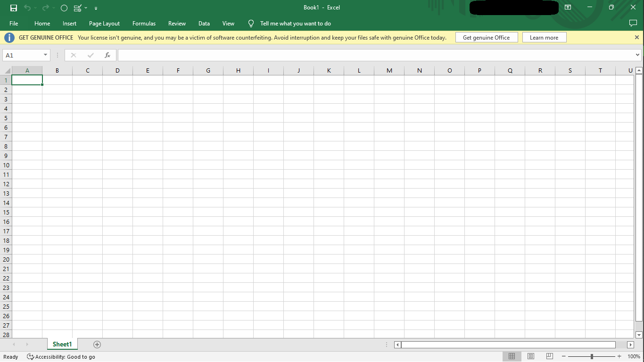This screenshot has width=644, height=362.
Task: Open the Data tab
Action: [204, 24]
